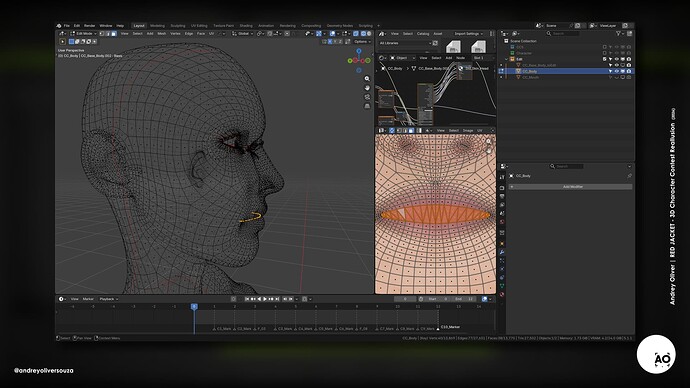Open the viewport Options dropdown
The width and height of the screenshot is (690, 388).
363,41
